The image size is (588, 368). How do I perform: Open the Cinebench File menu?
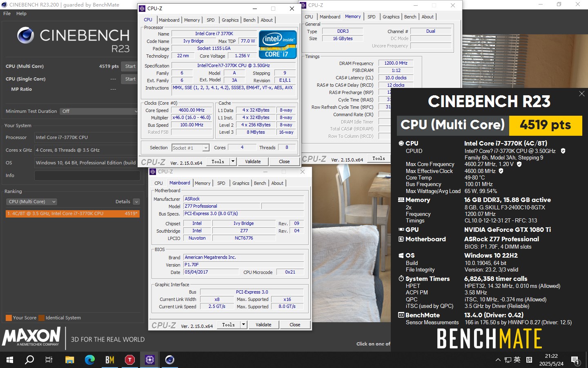click(x=7, y=13)
